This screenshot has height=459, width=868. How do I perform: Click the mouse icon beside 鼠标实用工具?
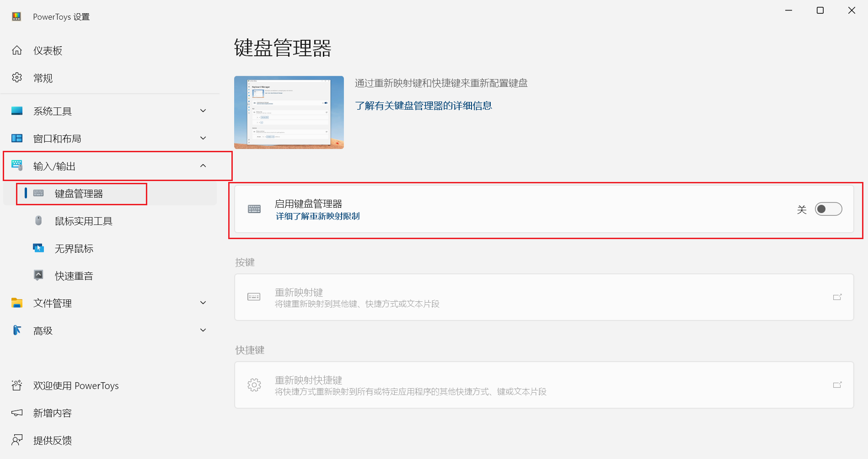(38, 221)
